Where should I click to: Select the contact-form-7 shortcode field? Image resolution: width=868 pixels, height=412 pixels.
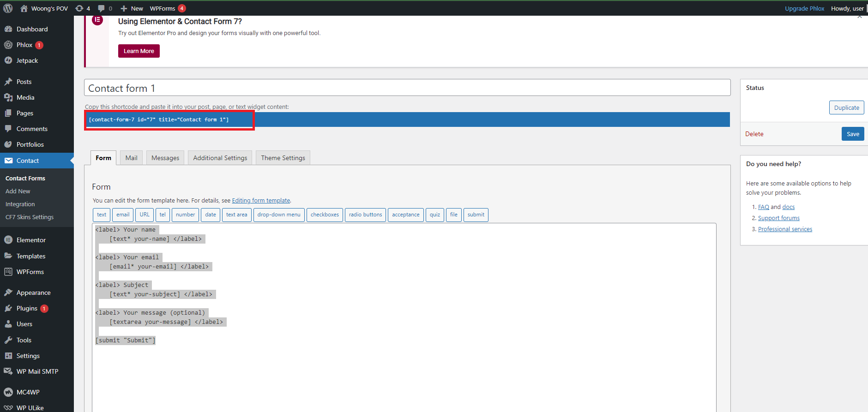click(x=407, y=119)
